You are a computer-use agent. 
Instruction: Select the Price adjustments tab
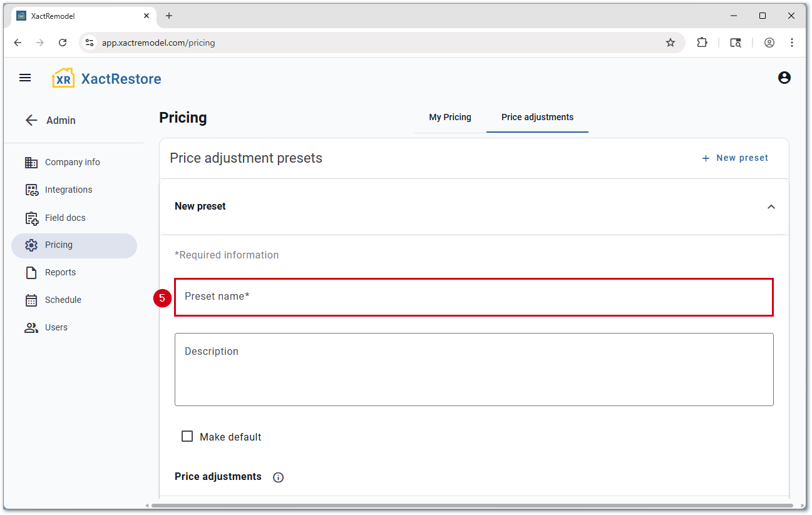[537, 117]
